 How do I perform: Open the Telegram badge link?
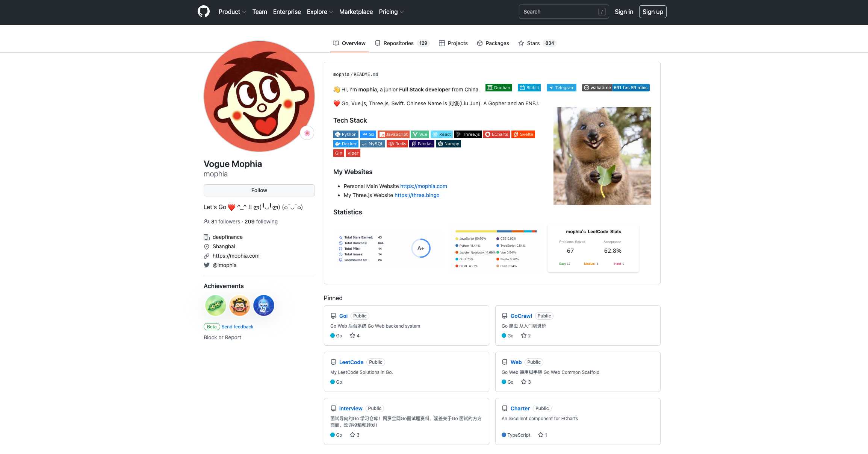coord(561,88)
